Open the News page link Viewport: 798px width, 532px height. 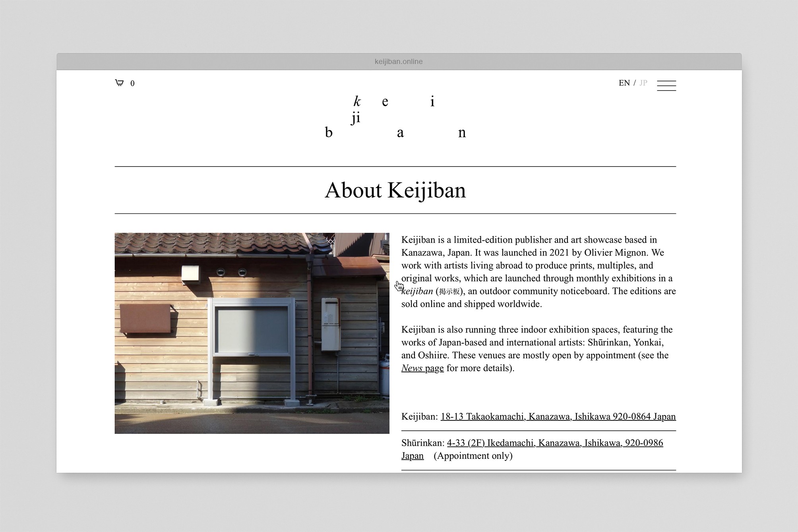click(x=422, y=368)
